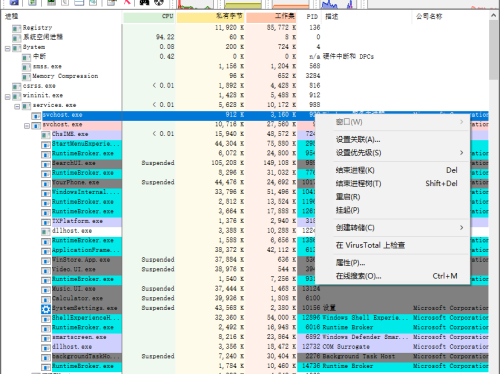Click the Memory Compression process icon
The height and width of the screenshot is (374, 500).
[x=27, y=77]
